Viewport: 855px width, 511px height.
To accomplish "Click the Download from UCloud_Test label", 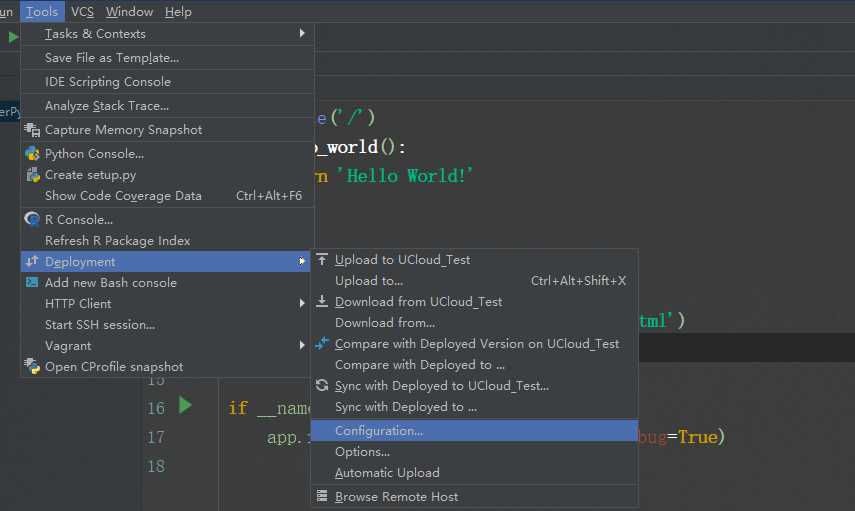I will coord(419,302).
